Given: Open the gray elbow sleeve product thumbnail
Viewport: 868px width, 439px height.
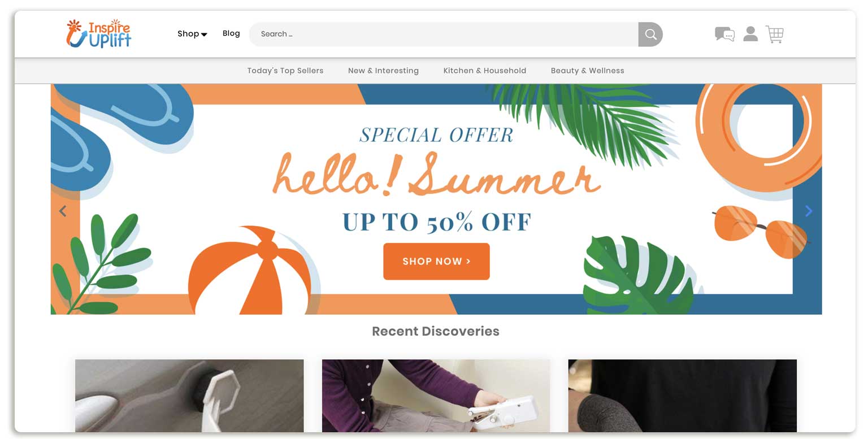Looking at the screenshot, I should [683, 395].
